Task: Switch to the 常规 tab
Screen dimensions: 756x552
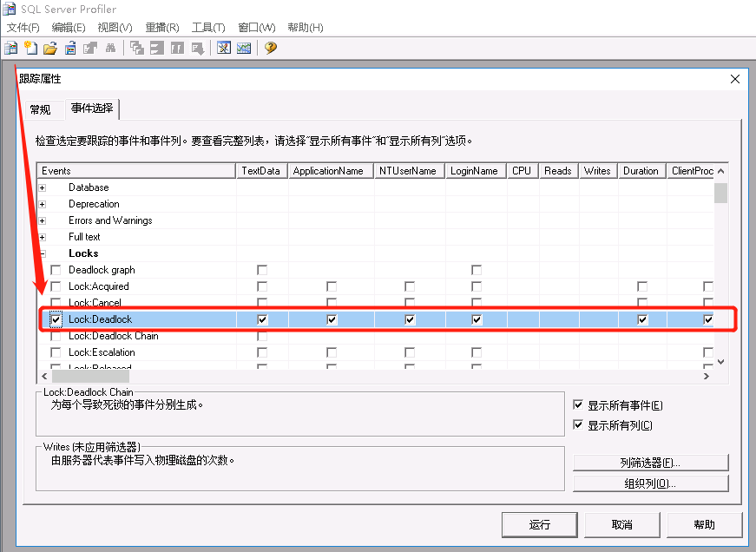Action: [x=39, y=108]
